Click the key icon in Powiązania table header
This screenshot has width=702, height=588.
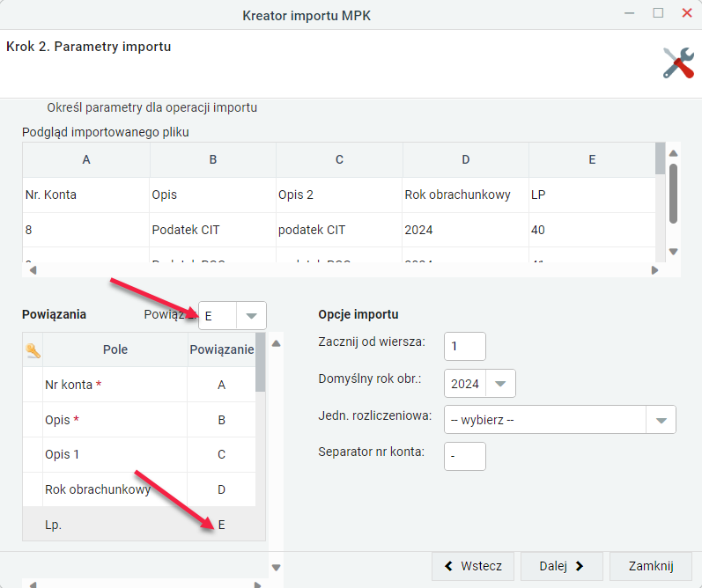[x=33, y=350]
